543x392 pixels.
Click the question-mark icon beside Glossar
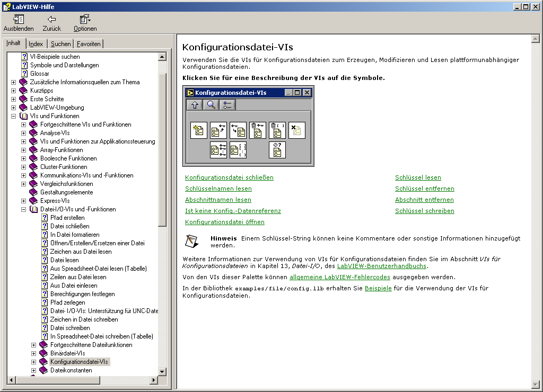[24, 73]
